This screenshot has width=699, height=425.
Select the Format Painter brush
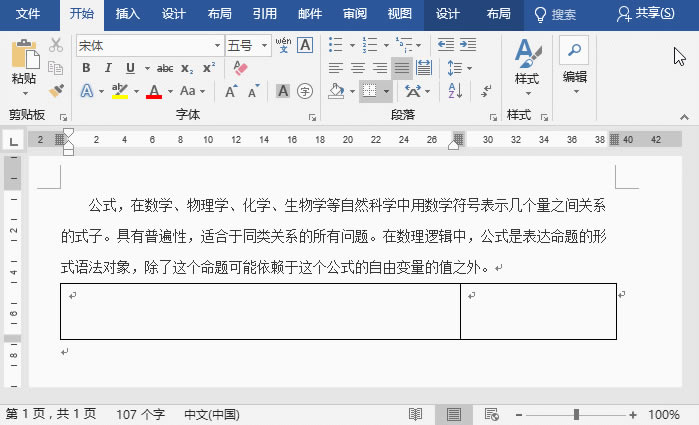(x=56, y=91)
